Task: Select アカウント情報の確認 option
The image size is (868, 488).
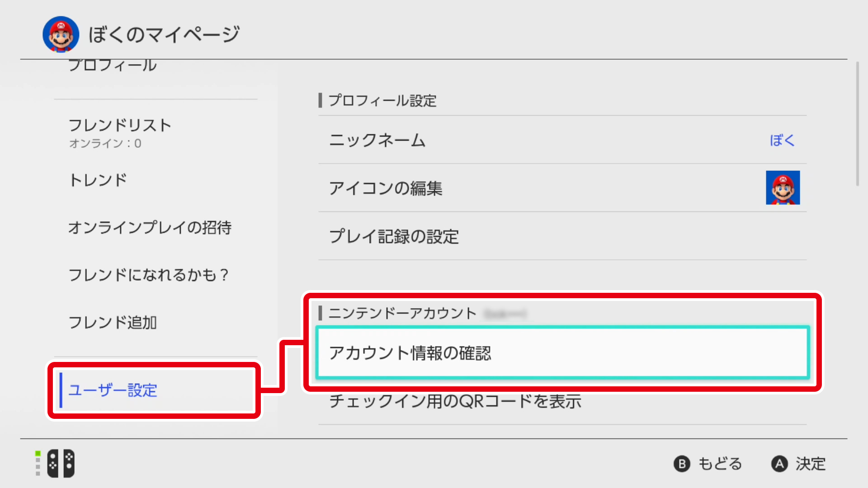Action: pyautogui.click(x=562, y=352)
